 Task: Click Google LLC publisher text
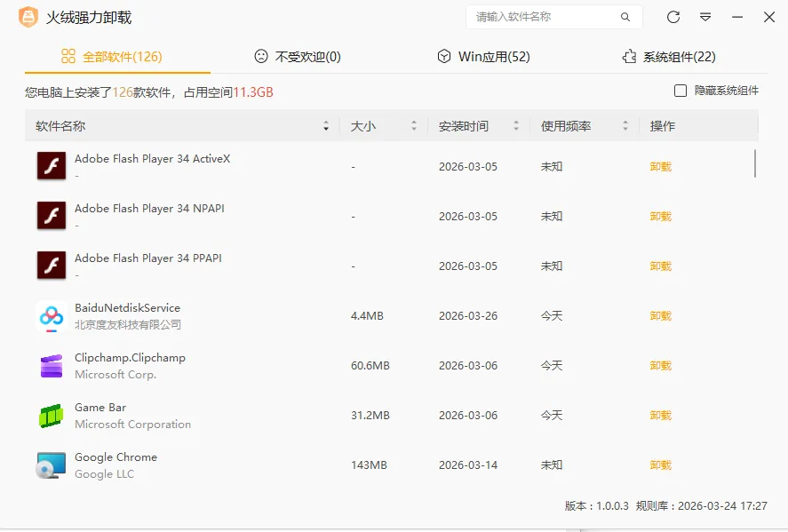(x=105, y=473)
